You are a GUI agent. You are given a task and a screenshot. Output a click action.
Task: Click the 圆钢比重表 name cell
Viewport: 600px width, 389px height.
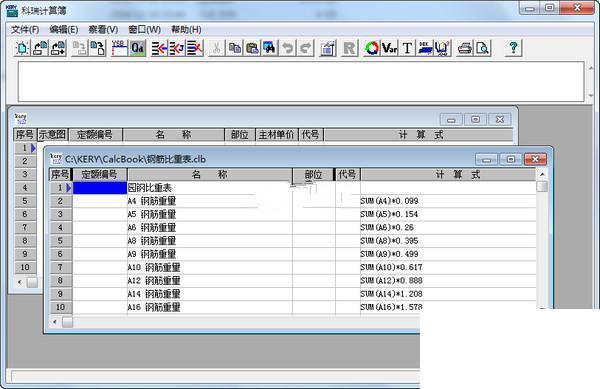click(210, 188)
